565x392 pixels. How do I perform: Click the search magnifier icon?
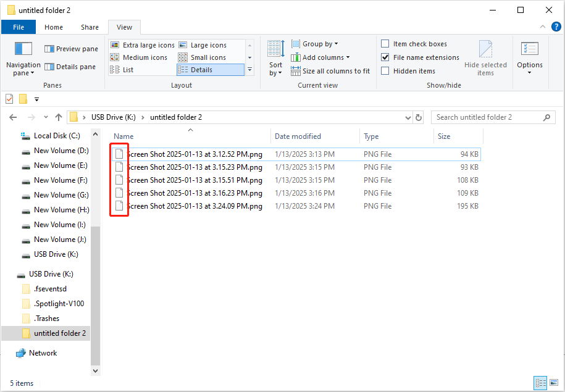tap(546, 117)
